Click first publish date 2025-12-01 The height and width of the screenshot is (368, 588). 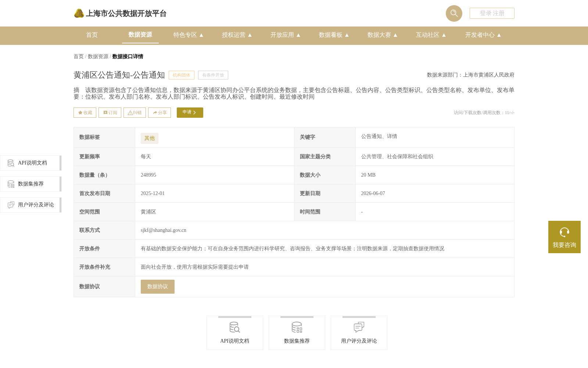[x=153, y=194]
